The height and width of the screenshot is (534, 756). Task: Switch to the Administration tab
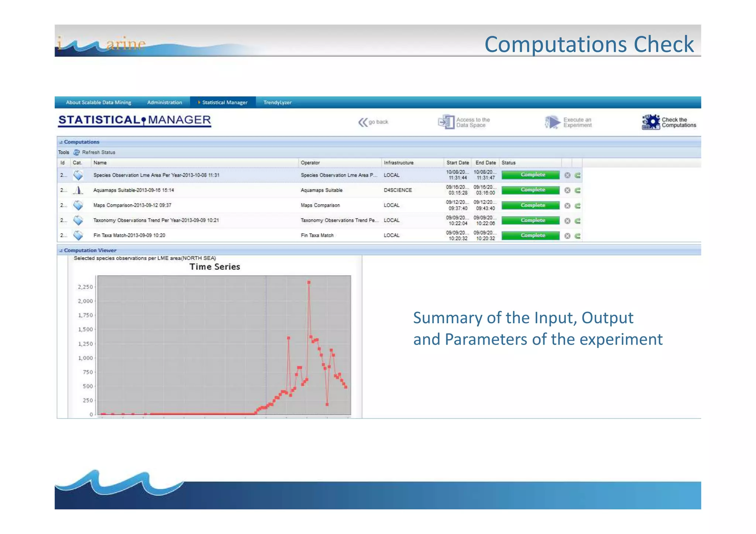point(165,103)
